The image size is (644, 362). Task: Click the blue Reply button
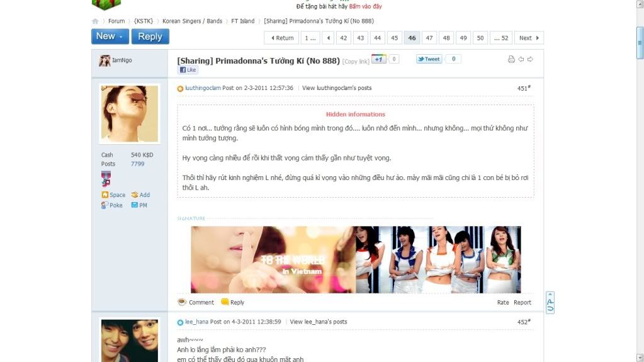click(150, 37)
